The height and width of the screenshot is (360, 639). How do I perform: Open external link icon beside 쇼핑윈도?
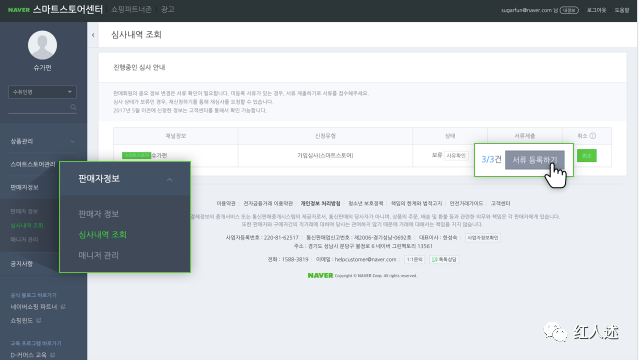[x=39, y=320]
